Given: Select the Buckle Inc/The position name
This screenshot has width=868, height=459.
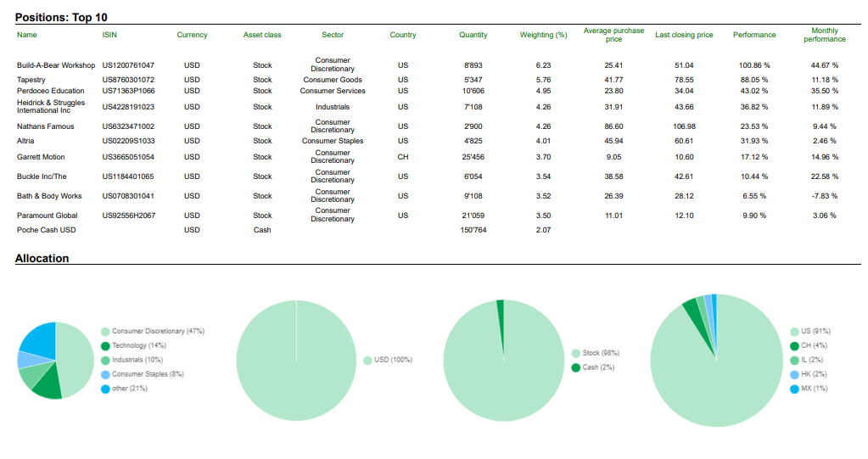Looking at the screenshot, I should tap(42, 176).
